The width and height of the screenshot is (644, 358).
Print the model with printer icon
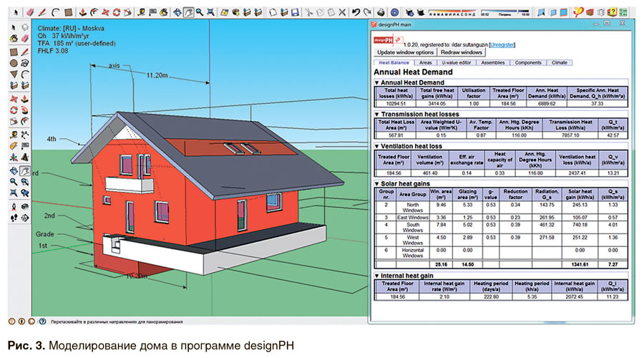click(x=381, y=12)
